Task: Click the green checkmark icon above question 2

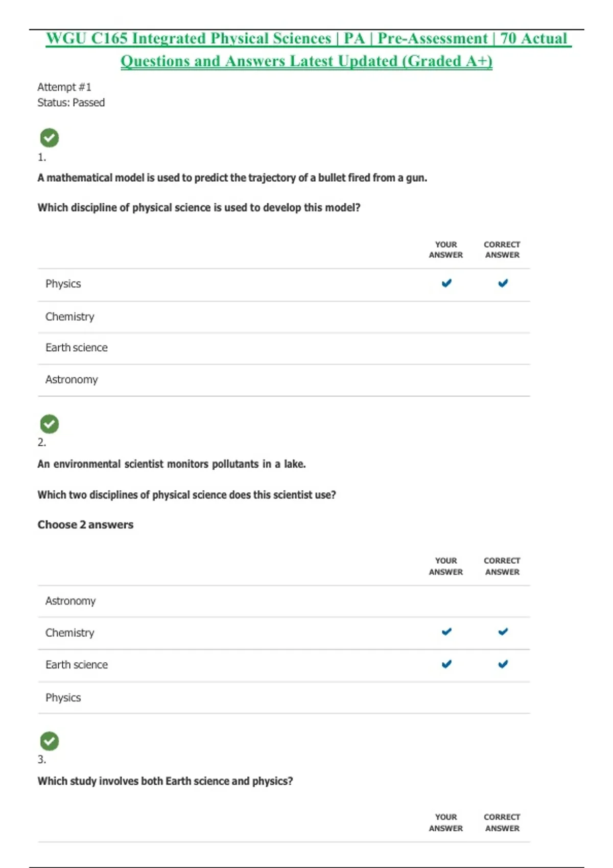Action: click(50, 424)
